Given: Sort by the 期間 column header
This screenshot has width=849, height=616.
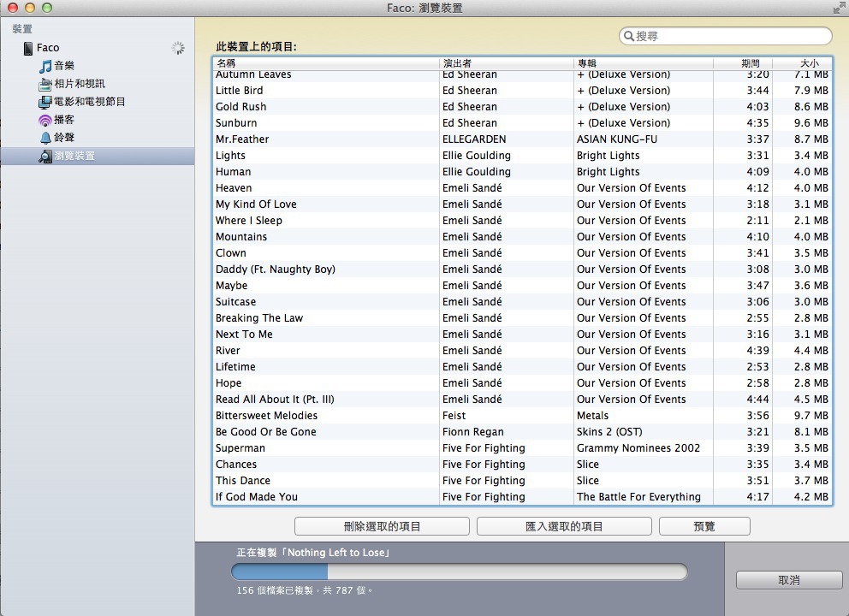Looking at the screenshot, I should (743, 62).
